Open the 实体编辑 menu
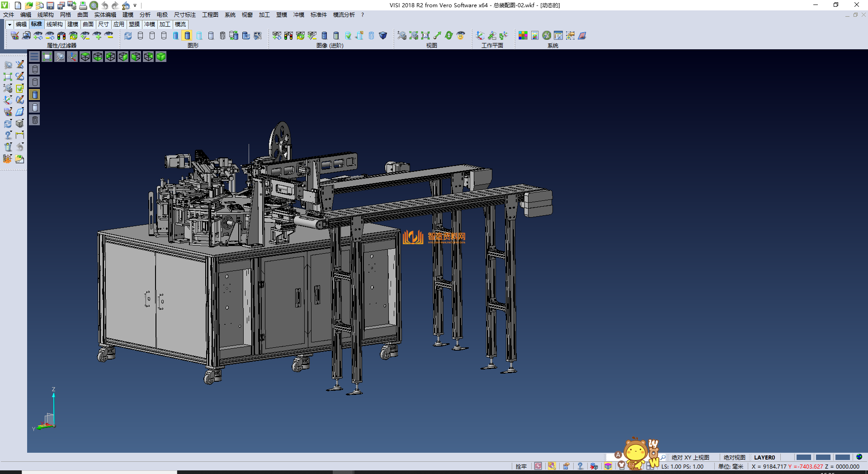 coord(105,15)
